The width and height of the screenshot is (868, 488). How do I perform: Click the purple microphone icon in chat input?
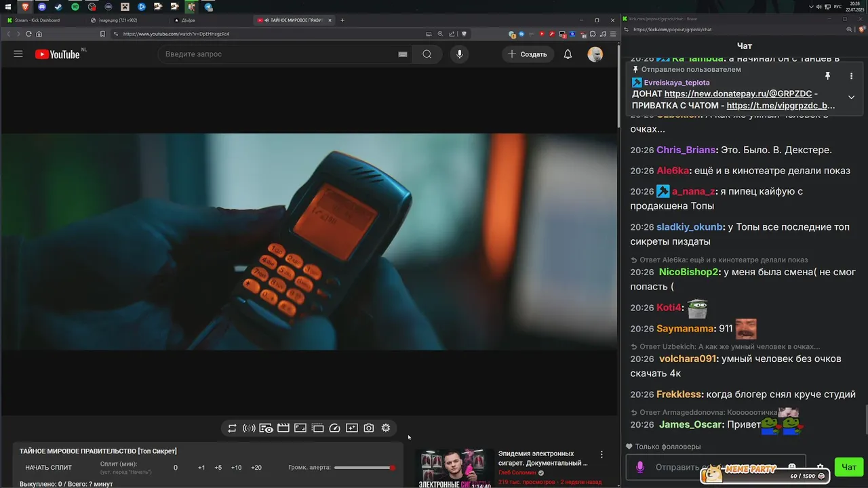(639, 467)
